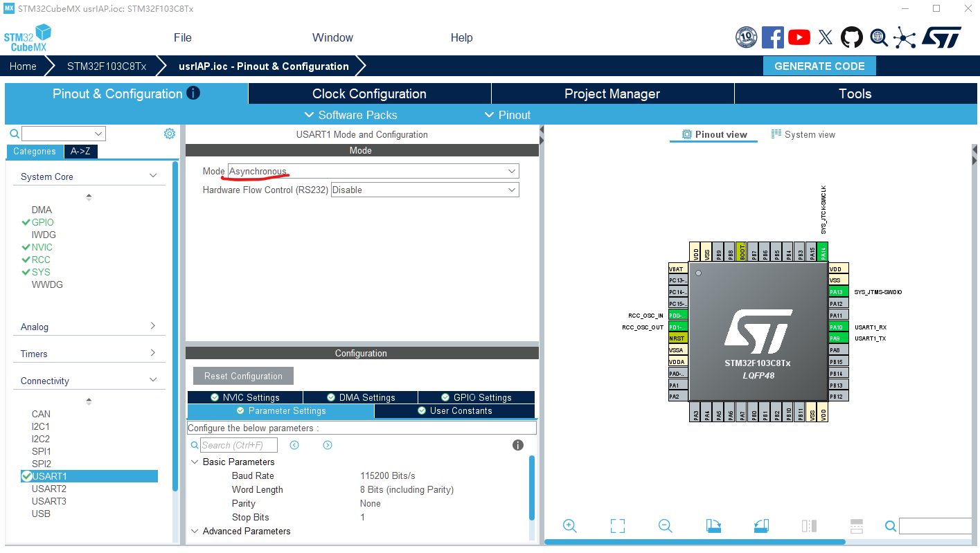Switch to the Project Manager tab
980x553 pixels.
point(612,93)
